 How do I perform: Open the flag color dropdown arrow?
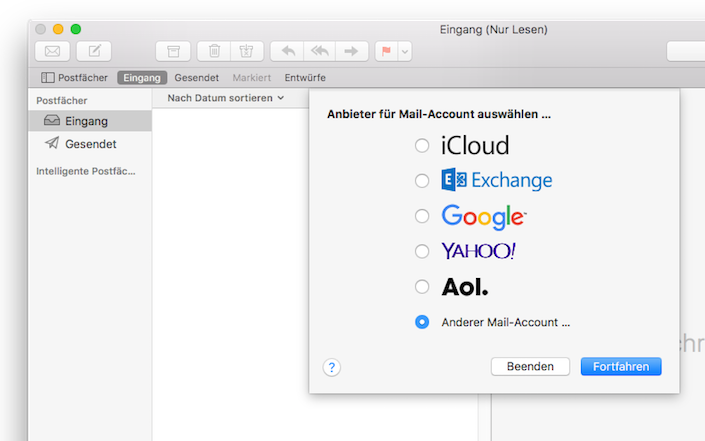[x=404, y=51]
